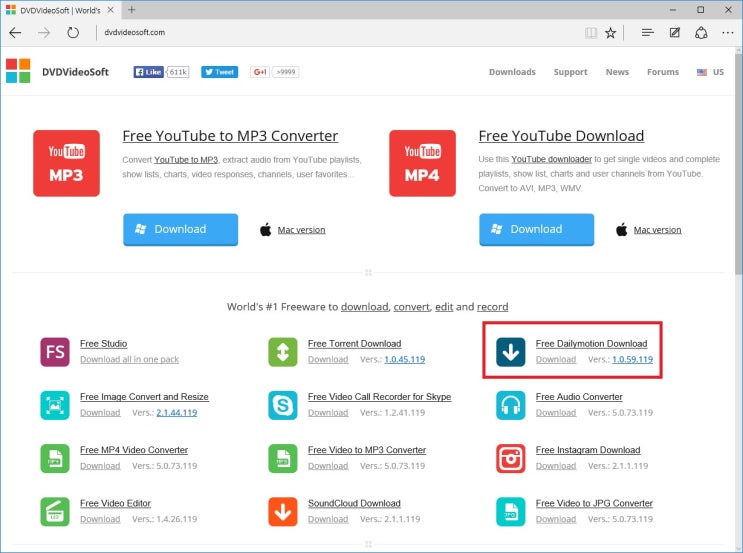Click DVDVideoSoft colored squares logo
The height and width of the screenshot is (553, 743).
click(18, 71)
